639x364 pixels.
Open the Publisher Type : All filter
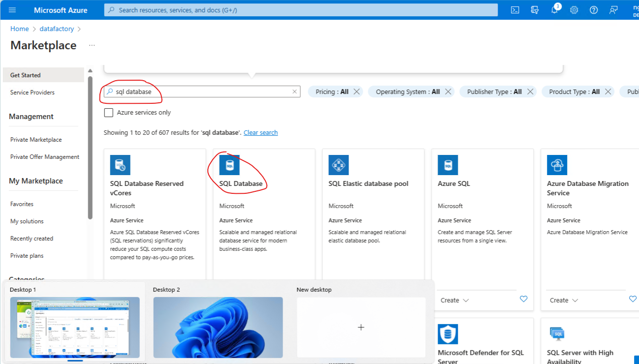point(494,91)
